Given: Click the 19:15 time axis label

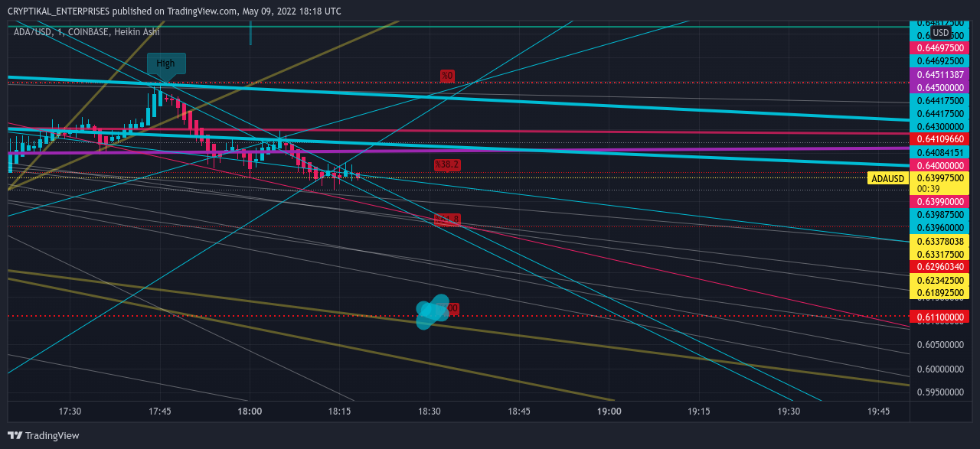Looking at the screenshot, I should point(699,412).
